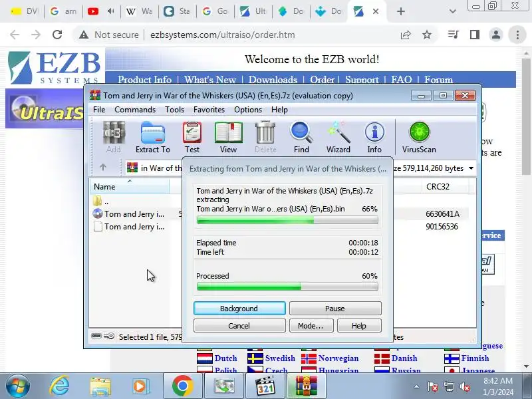
Task: Click the Test archive icon
Action: 192,137
